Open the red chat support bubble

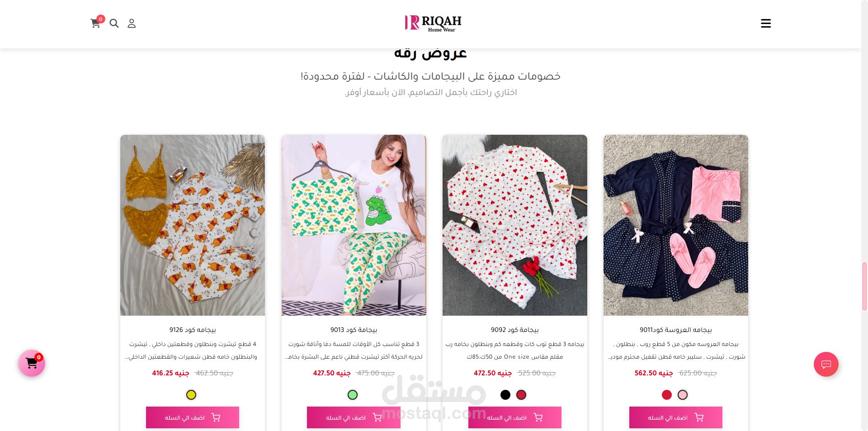coord(826,364)
